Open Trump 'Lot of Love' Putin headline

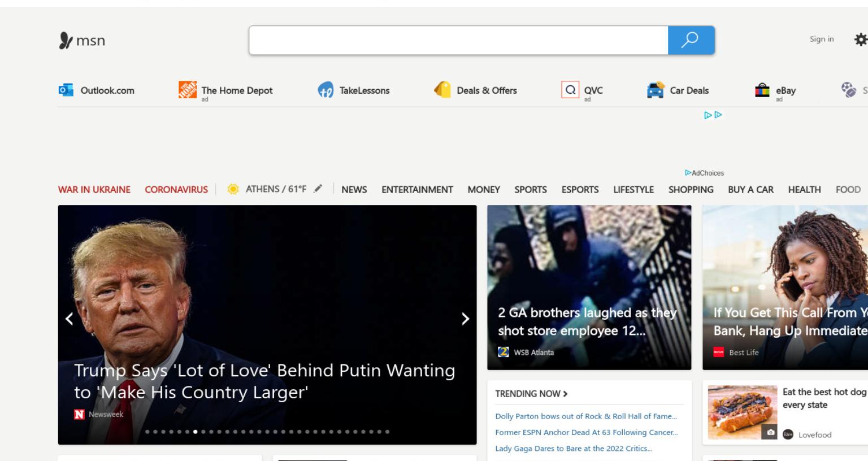coord(264,381)
